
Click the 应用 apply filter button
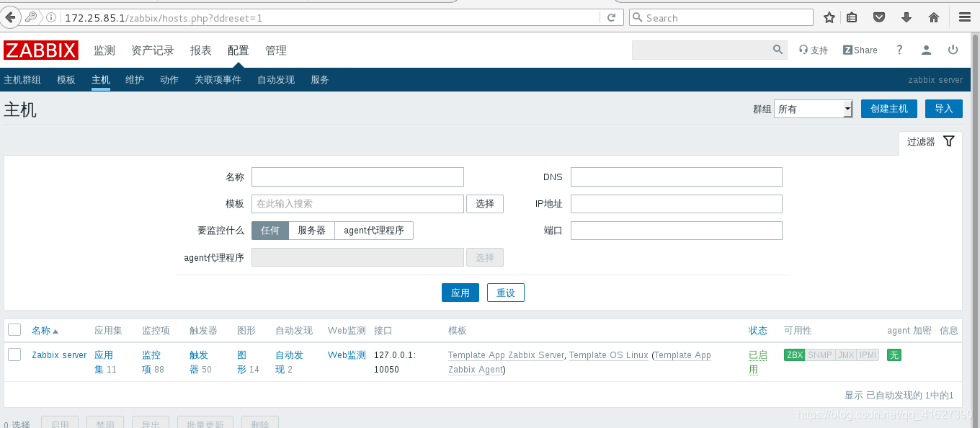pyautogui.click(x=460, y=293)
